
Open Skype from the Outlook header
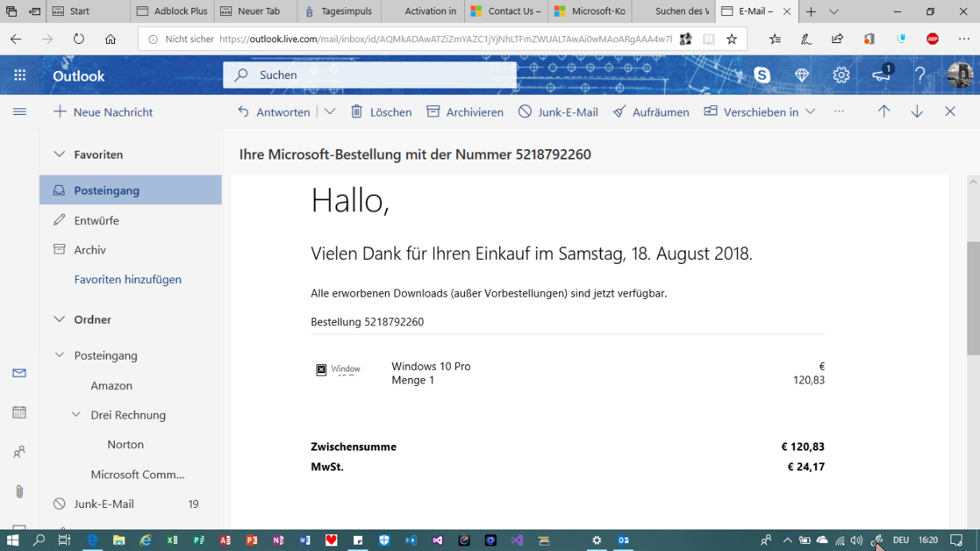pyautogui.click(x=762, y=75)
